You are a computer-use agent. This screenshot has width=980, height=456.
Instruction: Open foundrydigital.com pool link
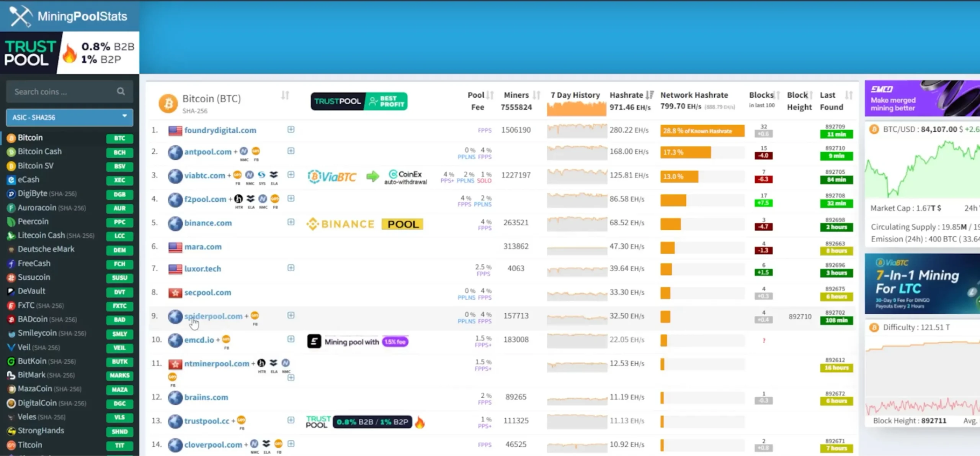tap(220, 130)
